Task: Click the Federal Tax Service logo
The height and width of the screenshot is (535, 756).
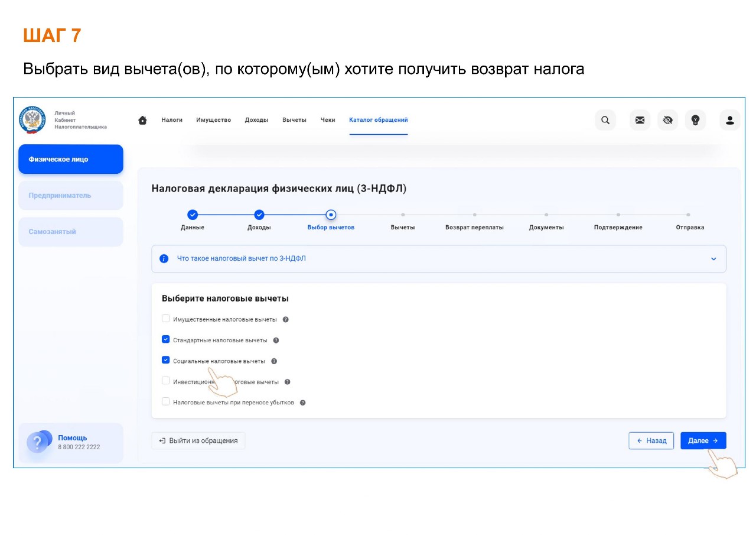Action: pyautogui.click(x=32, y=120)
